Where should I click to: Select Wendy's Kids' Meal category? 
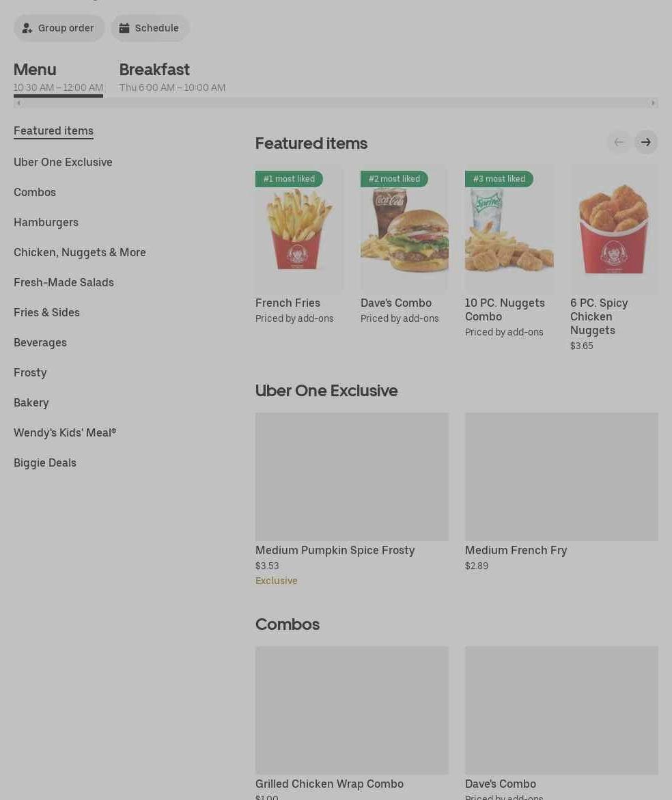(65, 432)
